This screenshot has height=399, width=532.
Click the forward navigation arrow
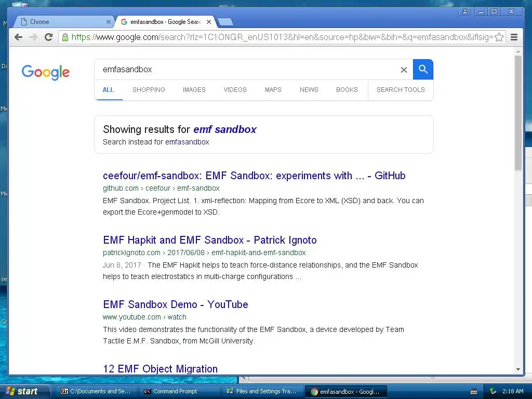pyautogui.click(x=33, y=37)
